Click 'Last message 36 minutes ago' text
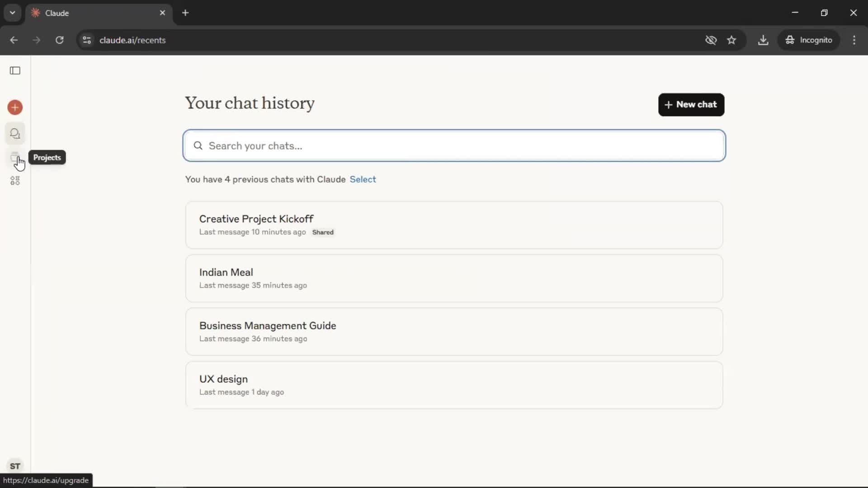The height and width of the screenshot is (488, 868). [x=253, y=339]
